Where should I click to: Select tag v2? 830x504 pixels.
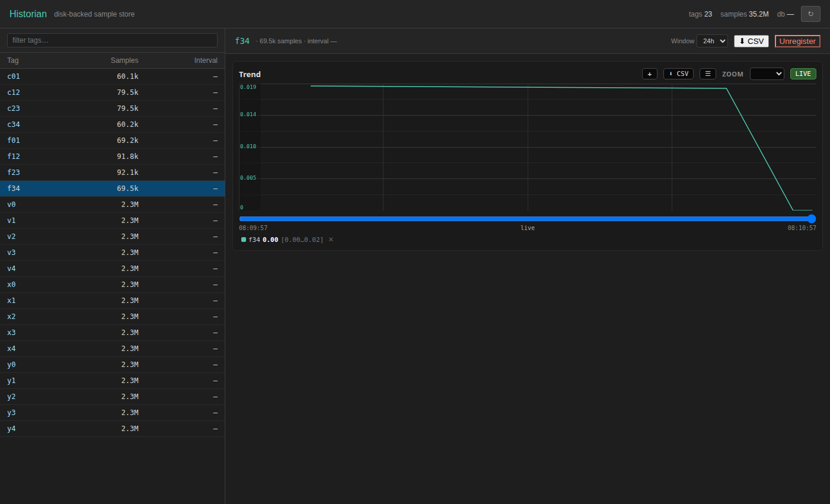(112, 237)
